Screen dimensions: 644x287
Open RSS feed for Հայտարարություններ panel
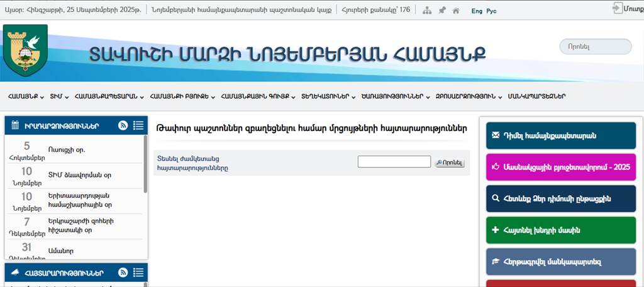(x=123, y=273)
